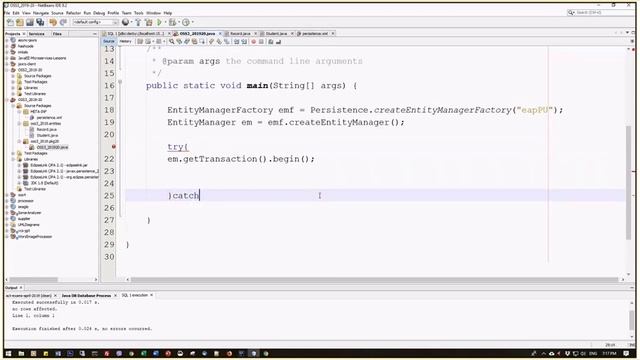Select the SQL 1 execution output tab
This screenshot has height=360, width=640.
tap(135, 295)
